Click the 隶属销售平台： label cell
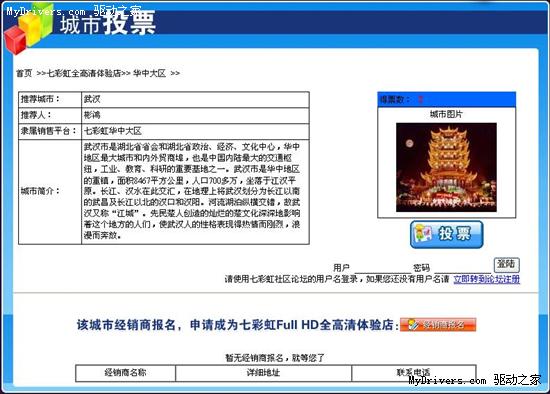Image resolution: width=550 pixels, height=394 pixels. (50, 131)
